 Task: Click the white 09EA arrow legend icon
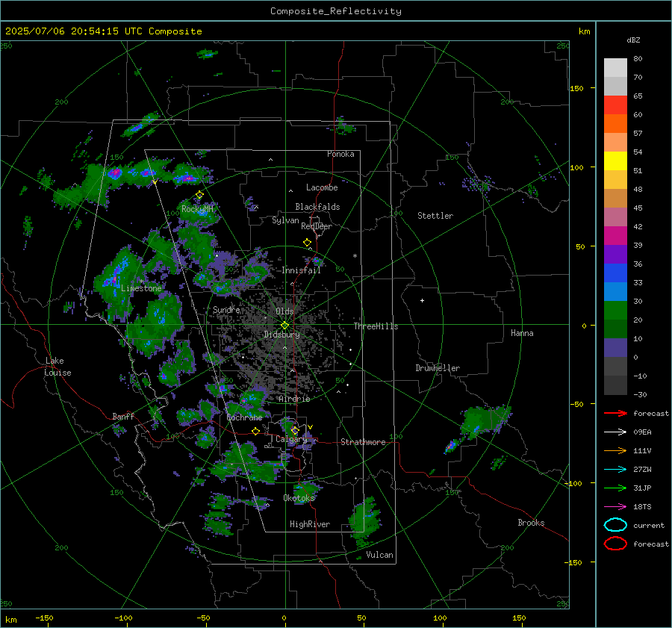point(615,432)
